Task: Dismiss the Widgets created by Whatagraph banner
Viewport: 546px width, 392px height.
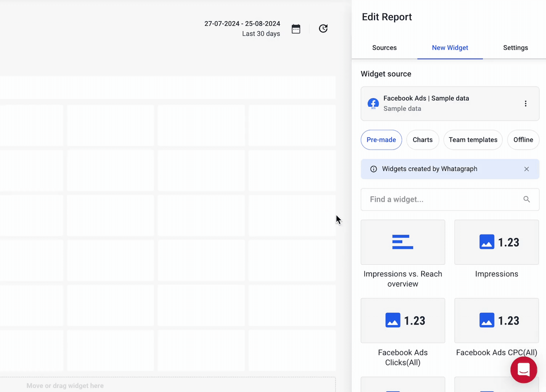Action: 527,169
